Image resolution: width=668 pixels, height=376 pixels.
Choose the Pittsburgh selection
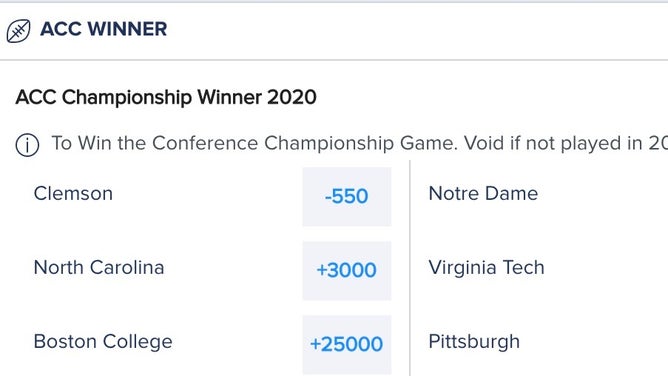tap(474, 342)
